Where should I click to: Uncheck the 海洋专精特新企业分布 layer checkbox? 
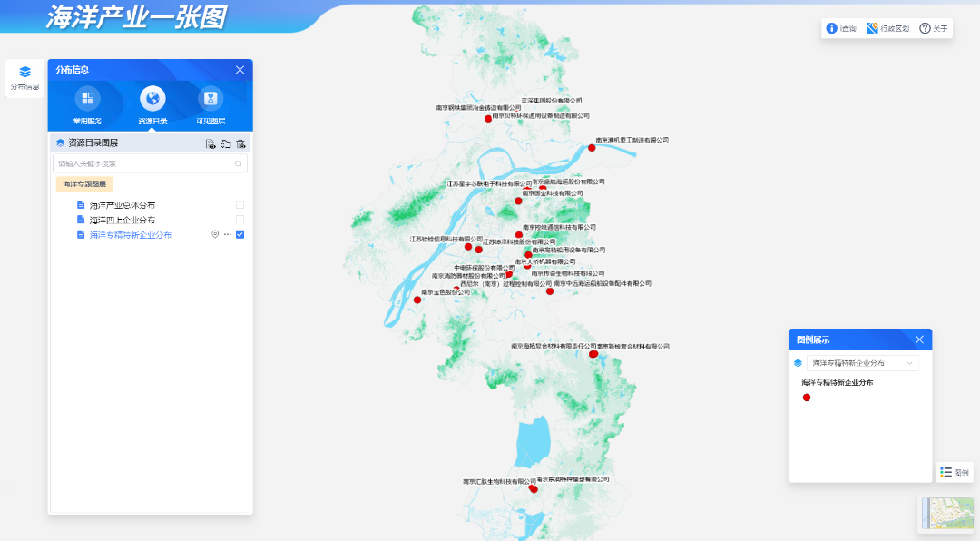pos(240,234)
